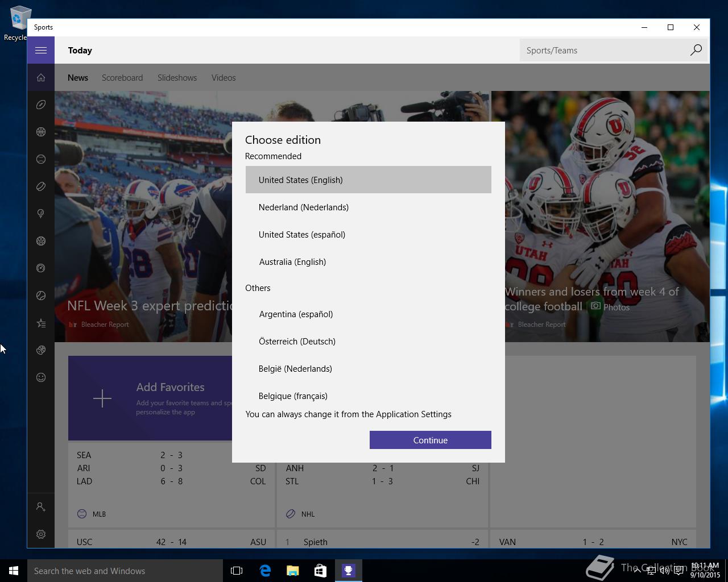
Task: Go to Home in the sidebar
Action: (x=41, y=77)
